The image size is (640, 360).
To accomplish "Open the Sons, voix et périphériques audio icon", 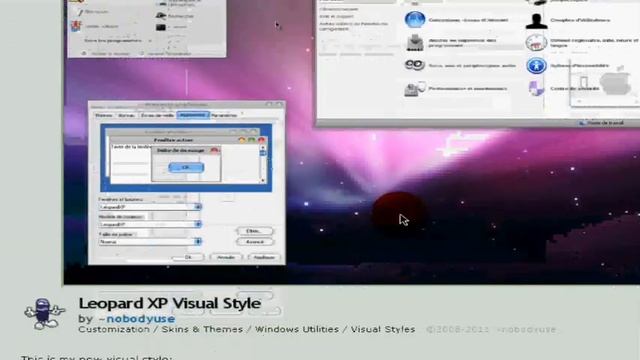I will pos(415,65).
